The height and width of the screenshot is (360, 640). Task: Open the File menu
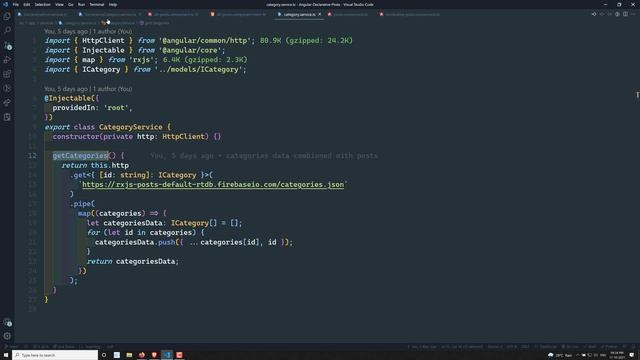pos(16,4)
